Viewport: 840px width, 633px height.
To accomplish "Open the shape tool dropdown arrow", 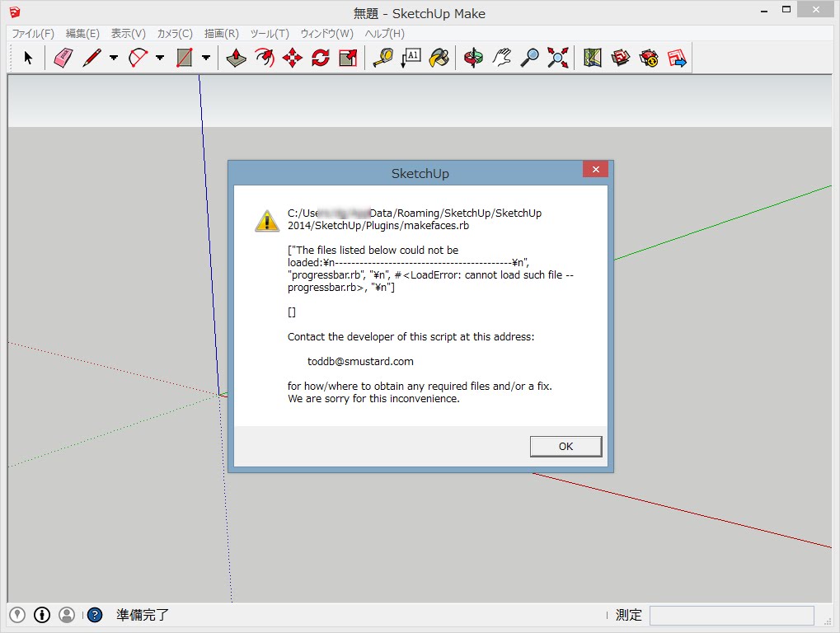I will point(206,58).
